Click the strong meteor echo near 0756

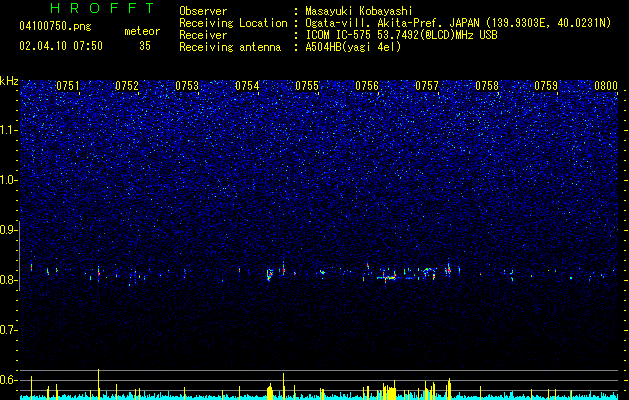click(388, 276)
